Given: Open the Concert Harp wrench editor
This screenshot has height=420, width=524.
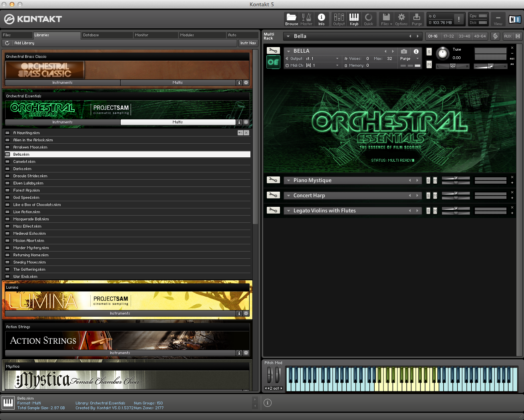Looking at the screenshot, I should pos(273,195).
